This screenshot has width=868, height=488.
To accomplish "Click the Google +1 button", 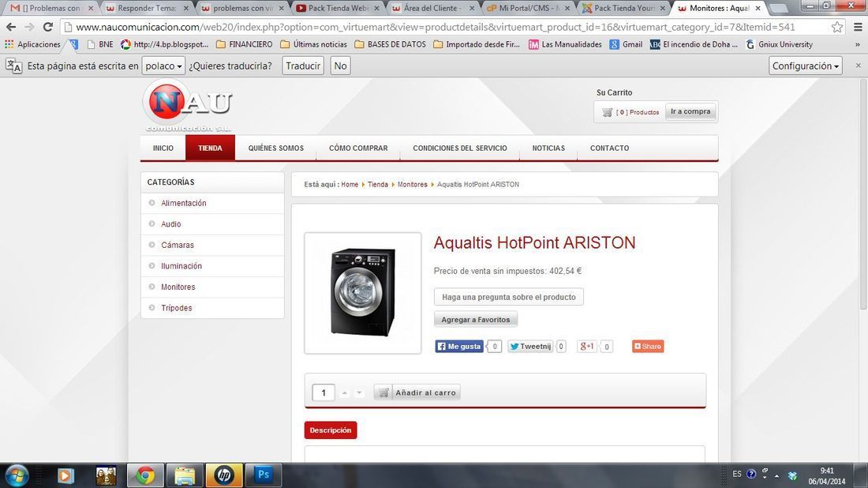I will coord(587,346).
